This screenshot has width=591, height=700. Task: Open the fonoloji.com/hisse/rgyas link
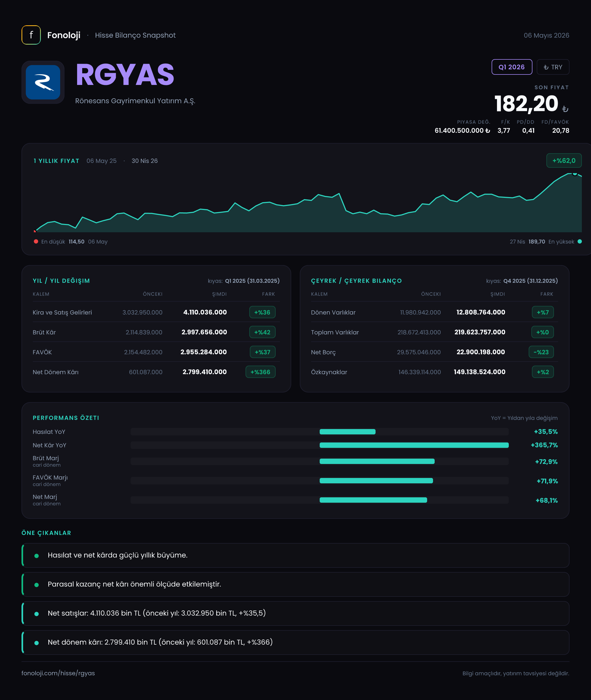pos(58,673)
